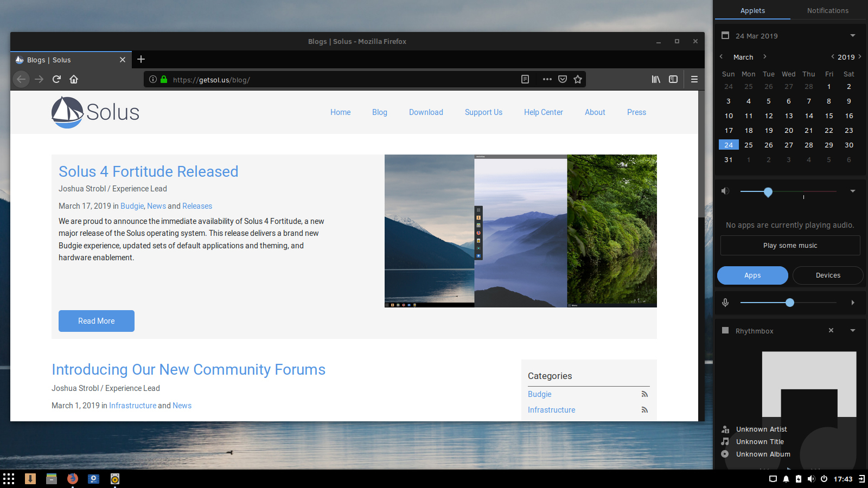Switch to the Applets tab
This screenshot has height=488, width=868.
(752, 10)
